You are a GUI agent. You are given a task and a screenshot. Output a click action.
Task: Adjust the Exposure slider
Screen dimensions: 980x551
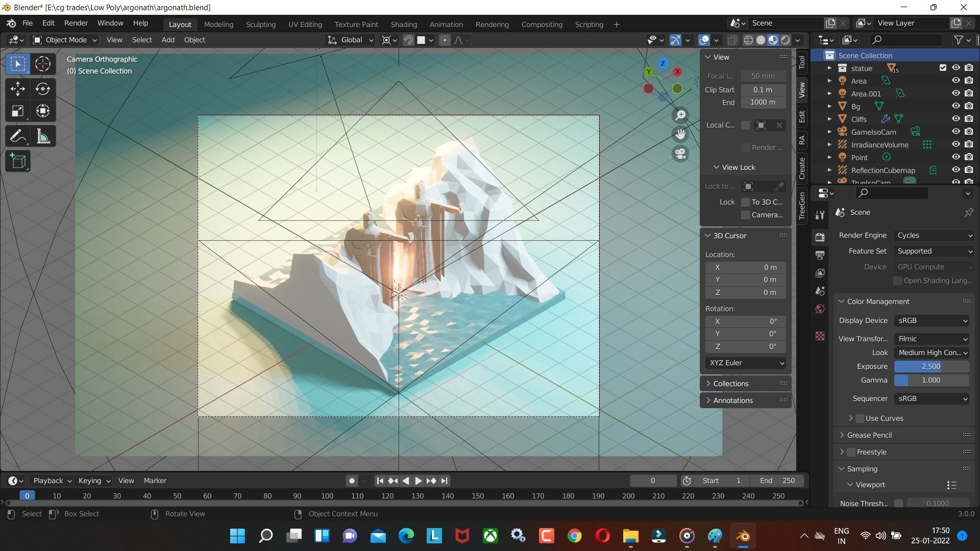pyautogui.click(x=932, y=366)
